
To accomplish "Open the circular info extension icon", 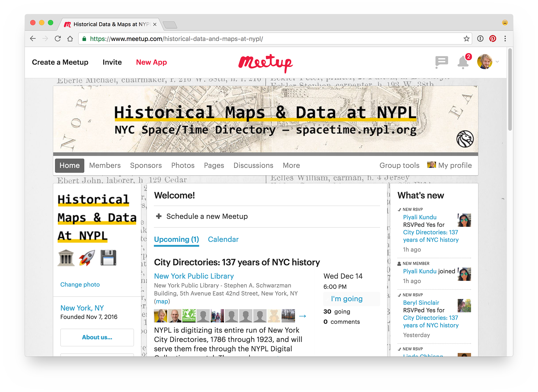I will click(x=481, y=39).
